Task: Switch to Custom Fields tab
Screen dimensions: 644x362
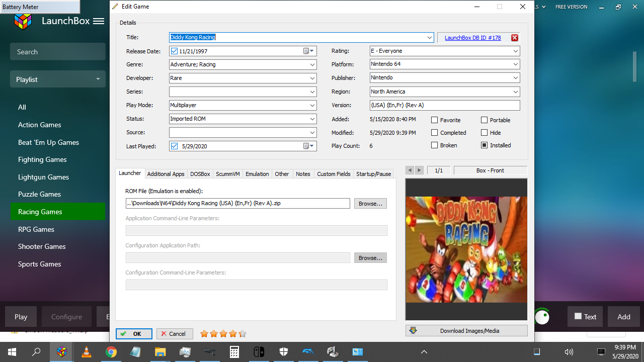Action: coord(334,174)
